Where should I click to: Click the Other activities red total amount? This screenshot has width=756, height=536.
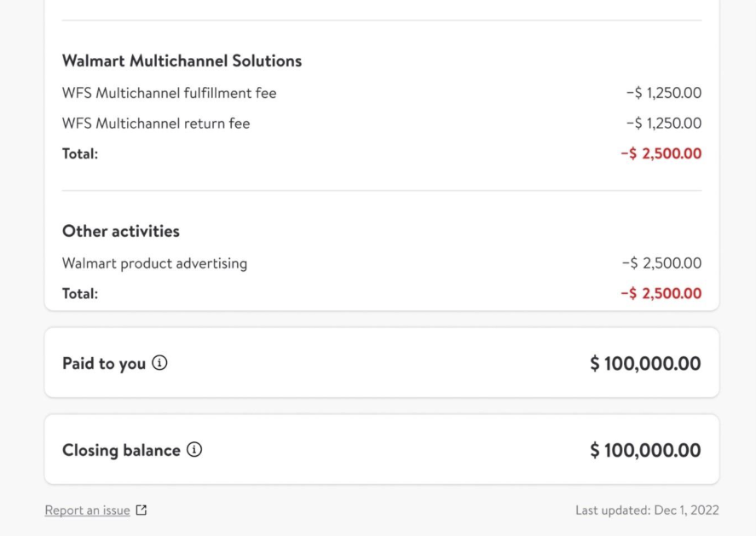click(661, 294)
